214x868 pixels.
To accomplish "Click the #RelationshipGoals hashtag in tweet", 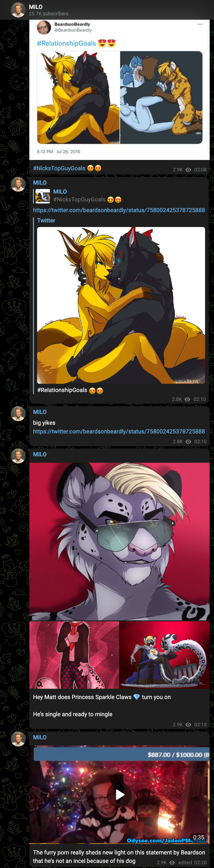I will pyautogui.click(x=66, y=43).
